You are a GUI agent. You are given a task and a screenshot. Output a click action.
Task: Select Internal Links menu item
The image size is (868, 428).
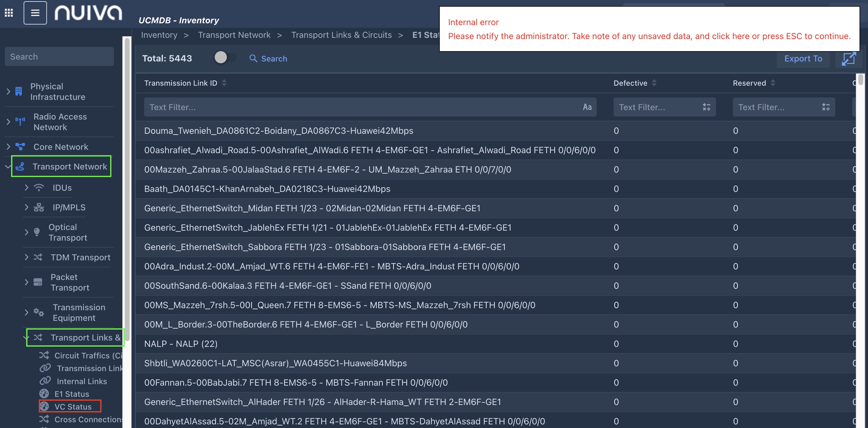pyautogui.click(x=81, y=381)
